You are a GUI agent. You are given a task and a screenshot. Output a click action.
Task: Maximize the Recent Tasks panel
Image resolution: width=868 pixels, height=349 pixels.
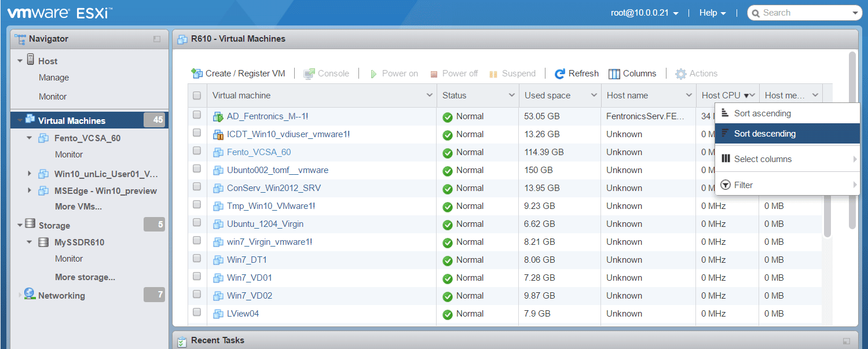point(847,341)
